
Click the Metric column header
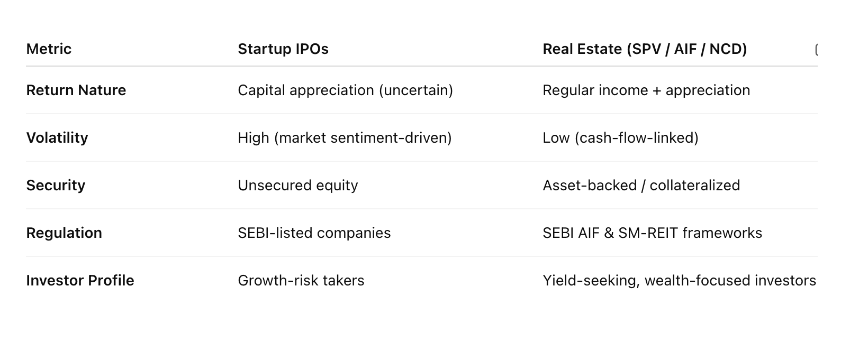coord(49,49)
